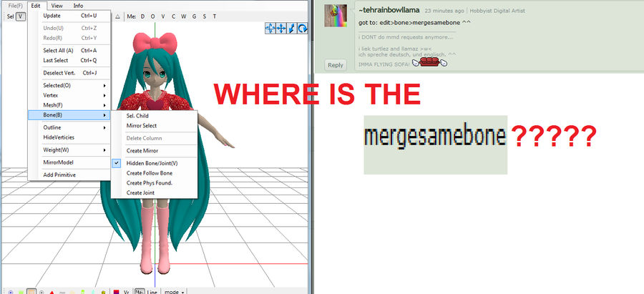The image size is (644, 294).
Task: Click the highlighted orange square icon in bottom bar
Action: [31, 292]
